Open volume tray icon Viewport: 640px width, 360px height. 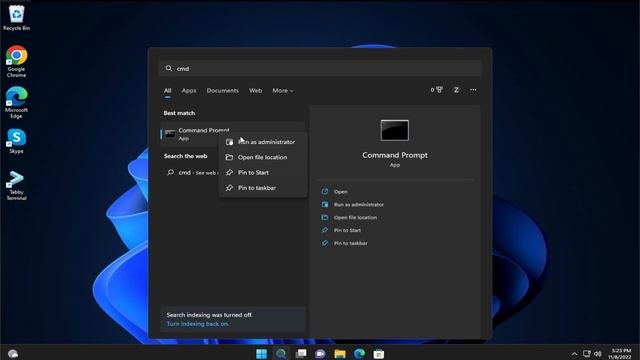[598, 354]
